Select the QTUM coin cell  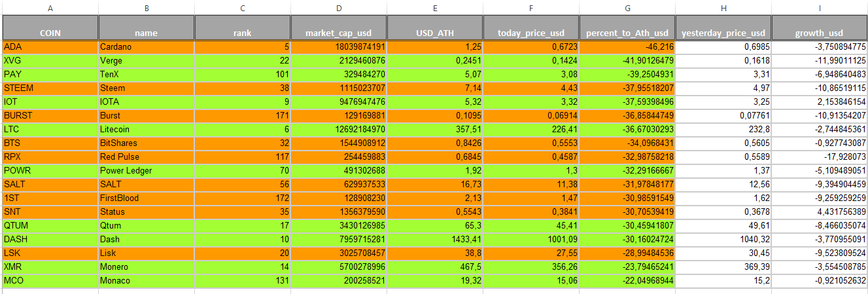[x=50, y=226]
